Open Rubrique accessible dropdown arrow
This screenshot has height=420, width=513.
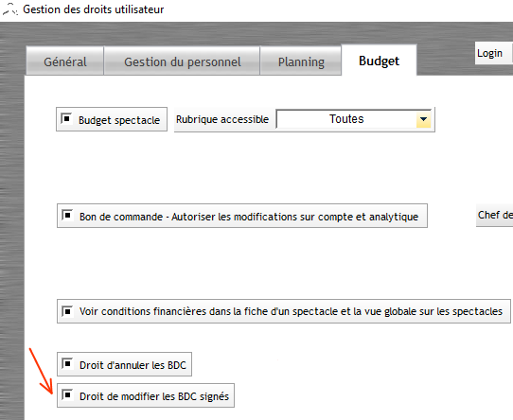point(423,119)
